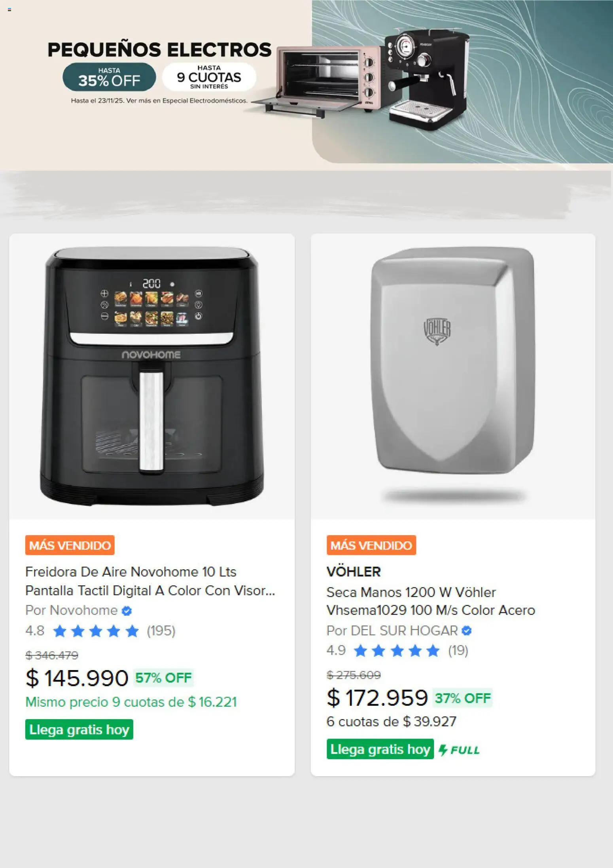Click the small icon in top-left corner
613x868 pixels.
(9, 9)
